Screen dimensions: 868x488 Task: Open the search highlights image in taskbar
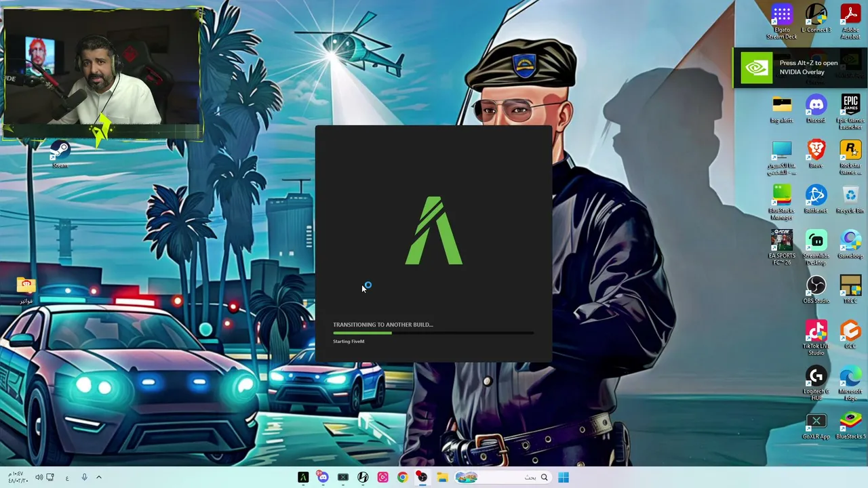pos(467,477)
